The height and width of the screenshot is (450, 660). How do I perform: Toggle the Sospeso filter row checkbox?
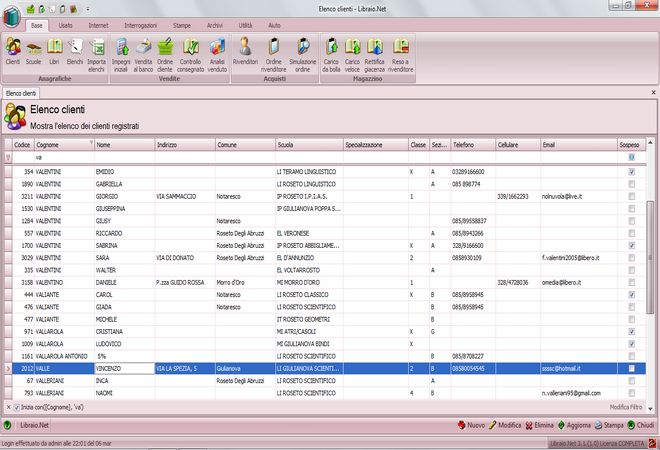[631, 157]
